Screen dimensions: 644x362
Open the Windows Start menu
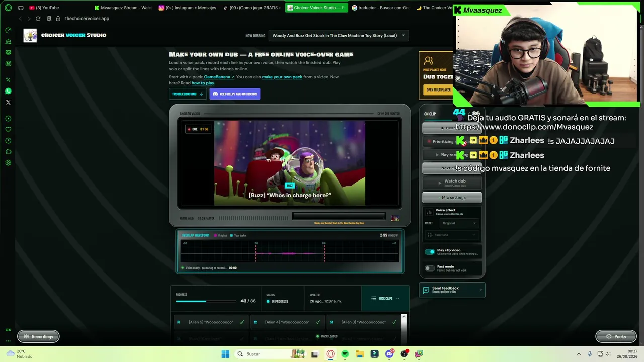click(x=225, y=354)
